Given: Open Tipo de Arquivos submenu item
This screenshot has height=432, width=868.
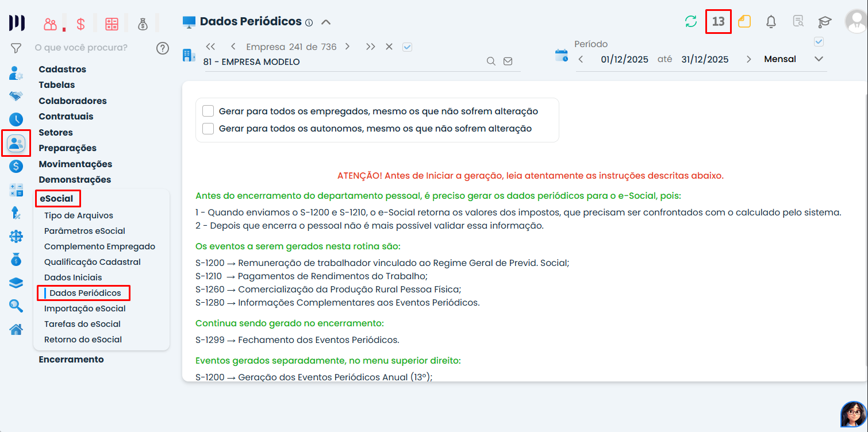Looking at the screenshot, I should coord(79,215).
